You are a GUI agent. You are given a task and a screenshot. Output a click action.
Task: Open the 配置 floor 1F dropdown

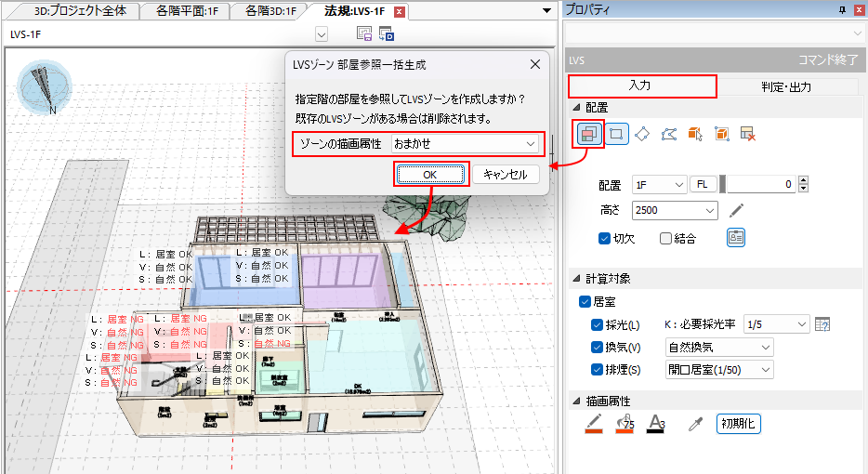pyautogui.click(x=658, y=185)
